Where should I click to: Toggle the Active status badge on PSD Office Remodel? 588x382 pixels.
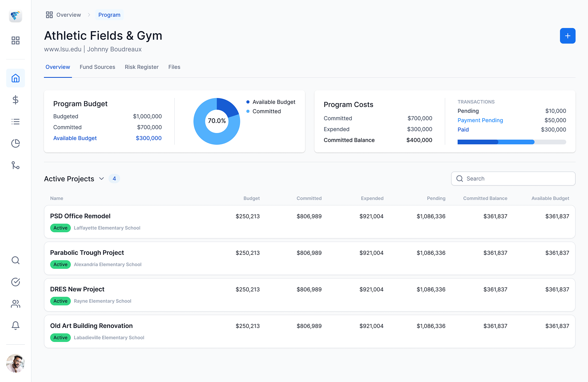[x=60, y=228]
